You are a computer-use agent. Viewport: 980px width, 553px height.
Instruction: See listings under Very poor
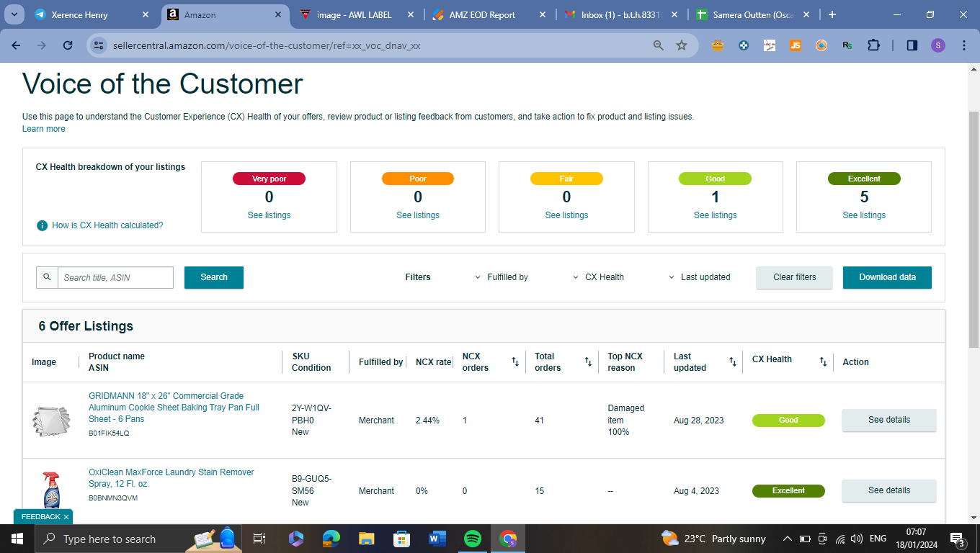pos(269,215)
